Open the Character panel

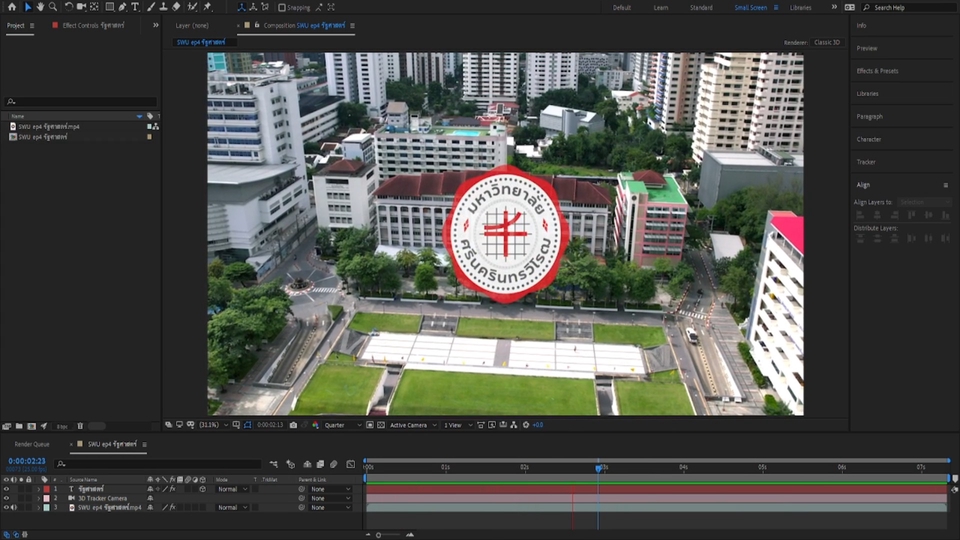869,140
